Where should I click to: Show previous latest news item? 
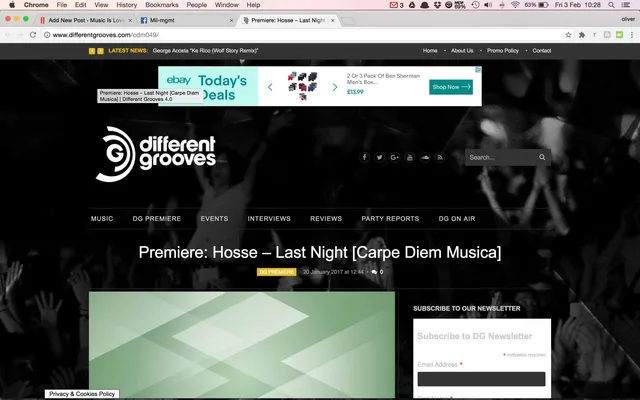click(x=92, y=51)
